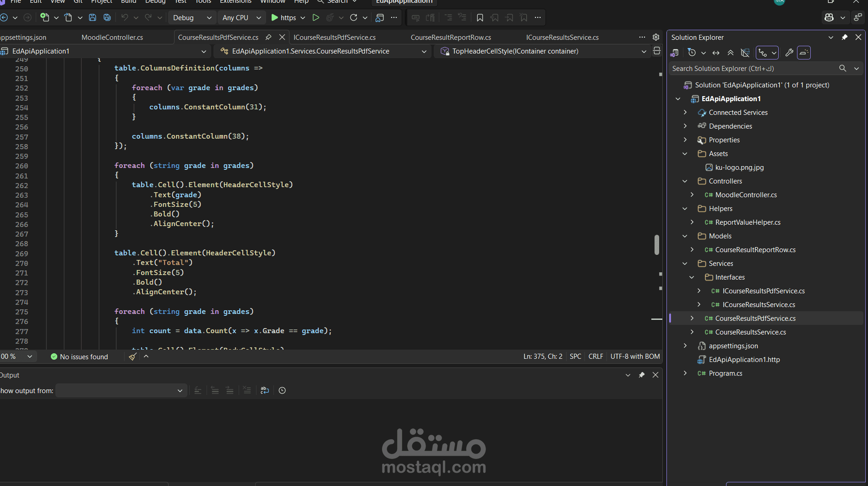
Task: Toggle Show All Files icon in Solution Explorer
Action: click(745, 53)
